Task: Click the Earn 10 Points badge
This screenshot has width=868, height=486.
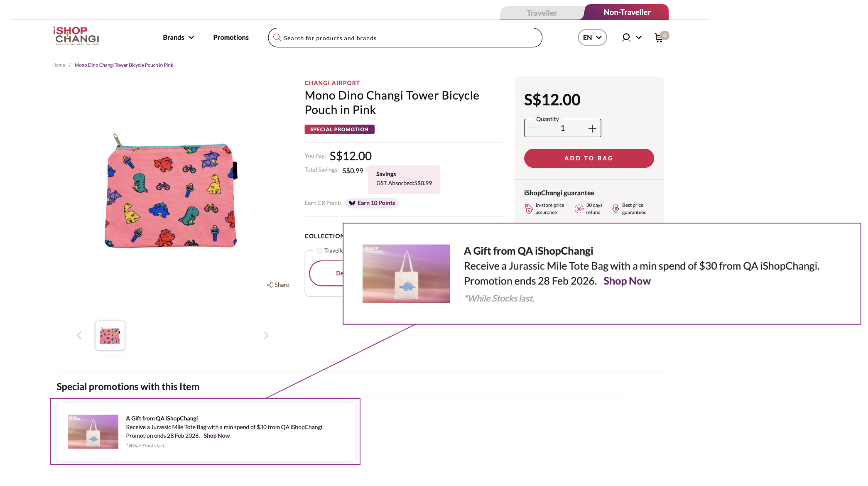Action: point(372,203)
